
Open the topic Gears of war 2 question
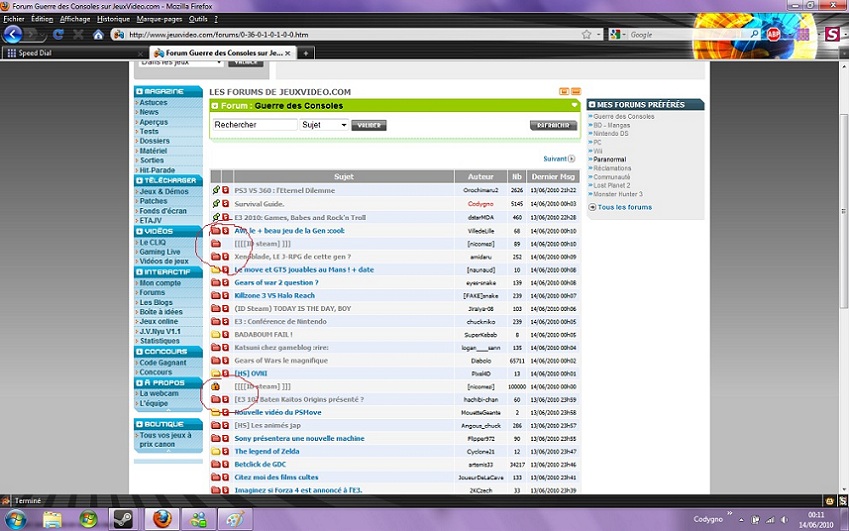276,283
